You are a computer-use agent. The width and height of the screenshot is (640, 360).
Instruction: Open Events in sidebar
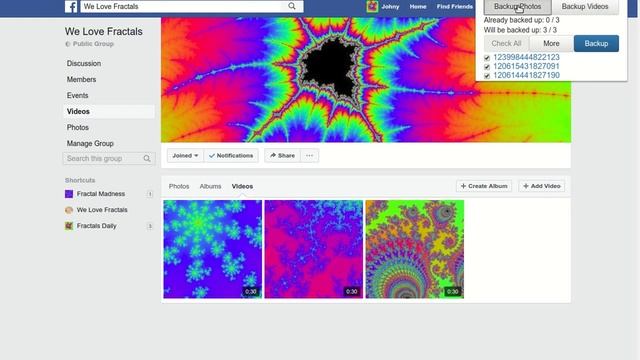pos(78,95)
